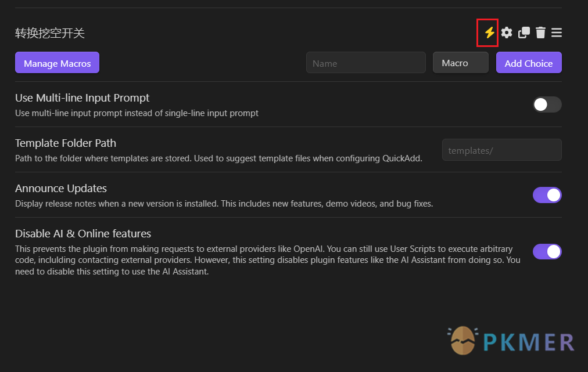Switch off Disable AI & Online features
The width and height of the screenshot is (588, 372).
(547, 251)
